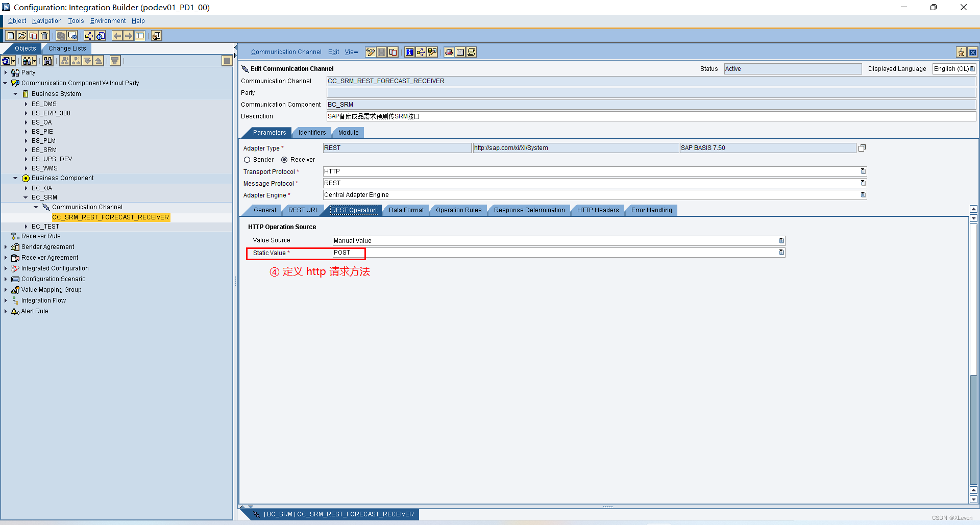
Task: Click the where-used arrow icon in editor toolbar
Action: tap(421, 52)
